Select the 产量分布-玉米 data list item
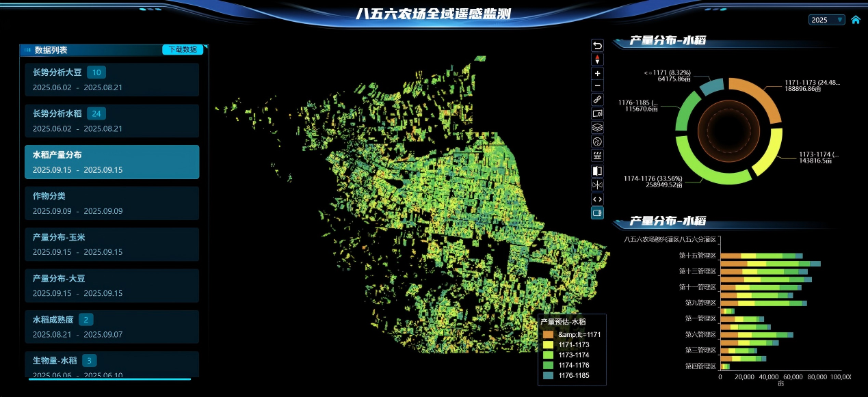The width and height of the screenshot is (868, 397). [111, 244]
